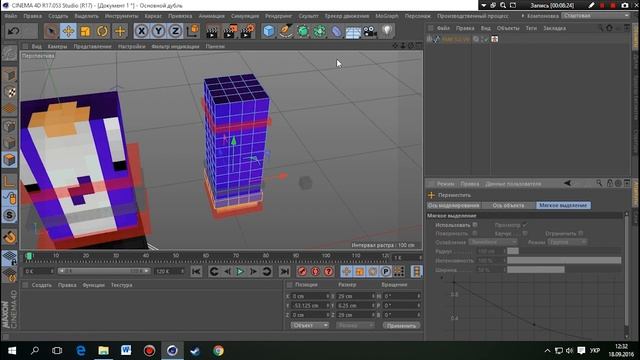Open the Windows Start menu

tap(12, 351)
